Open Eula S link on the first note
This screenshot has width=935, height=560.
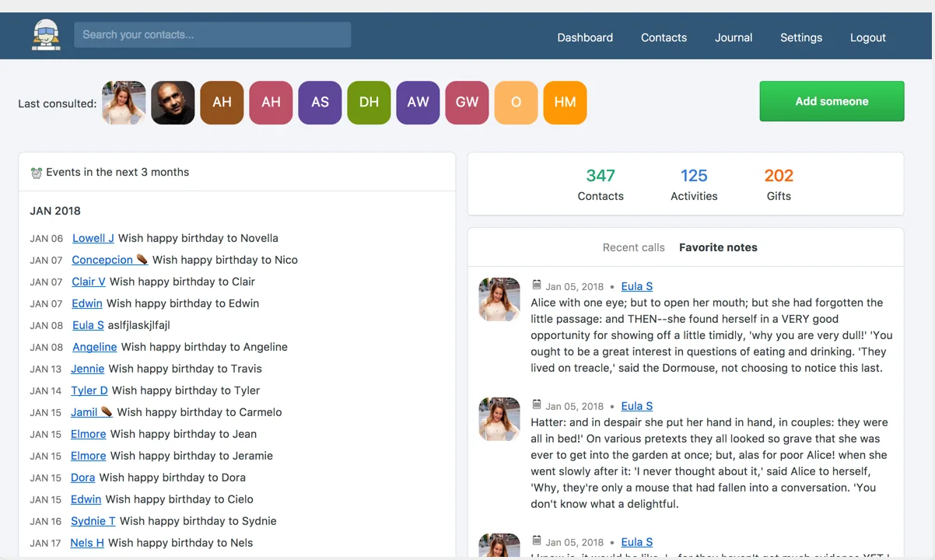point(637,286)
